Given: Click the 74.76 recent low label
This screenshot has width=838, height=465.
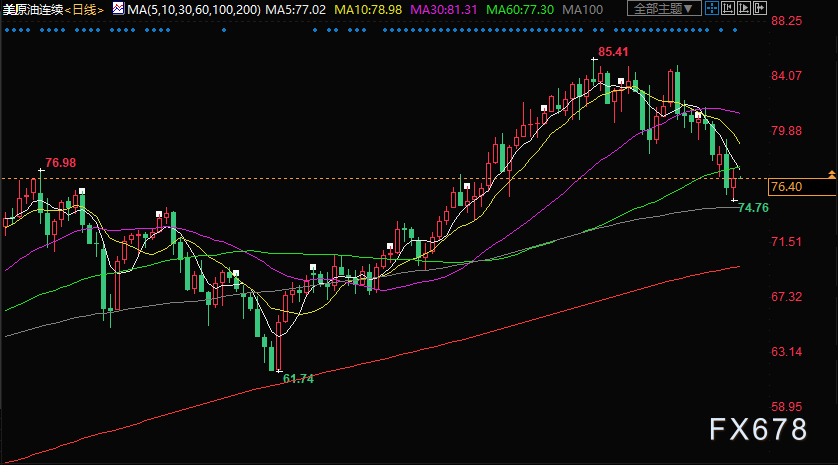Looking at the screenshot, I should point(753,207).
